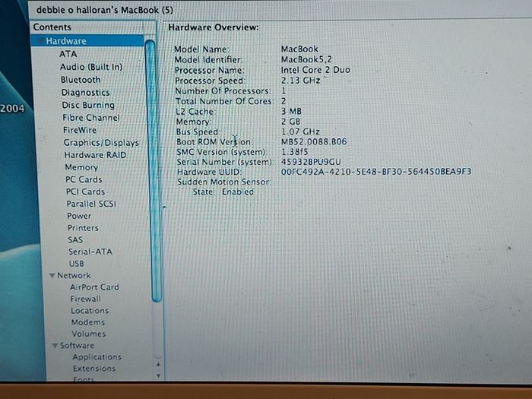Select Extensions under Software
This screenshot has width=532, height=399.
[x=94, y=368]
